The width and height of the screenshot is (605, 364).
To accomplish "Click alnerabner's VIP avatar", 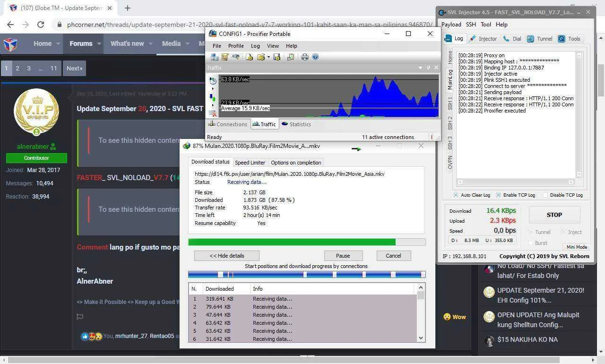I will pyautogui.click(x=36, y=112).
